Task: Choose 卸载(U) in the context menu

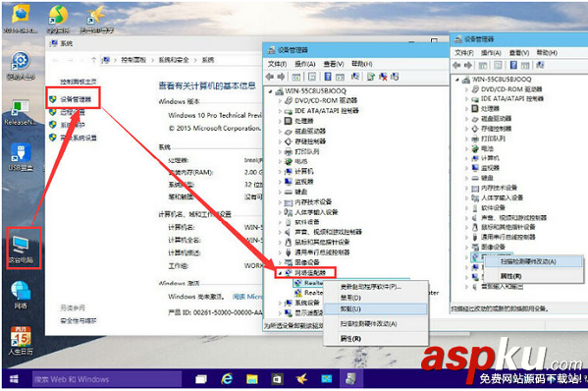Action: (x=375, y=309)
